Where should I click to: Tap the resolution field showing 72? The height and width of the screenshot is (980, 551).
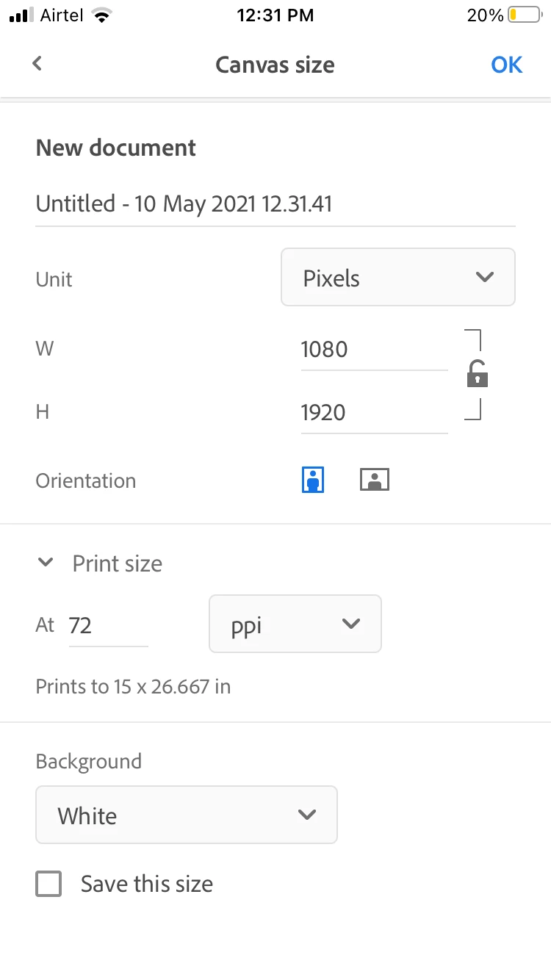pos(107,625)
